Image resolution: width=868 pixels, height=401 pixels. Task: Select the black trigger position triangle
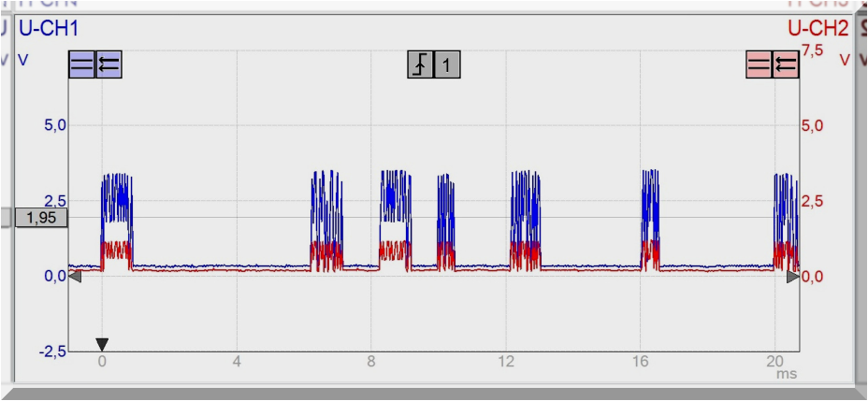[102, 344]
